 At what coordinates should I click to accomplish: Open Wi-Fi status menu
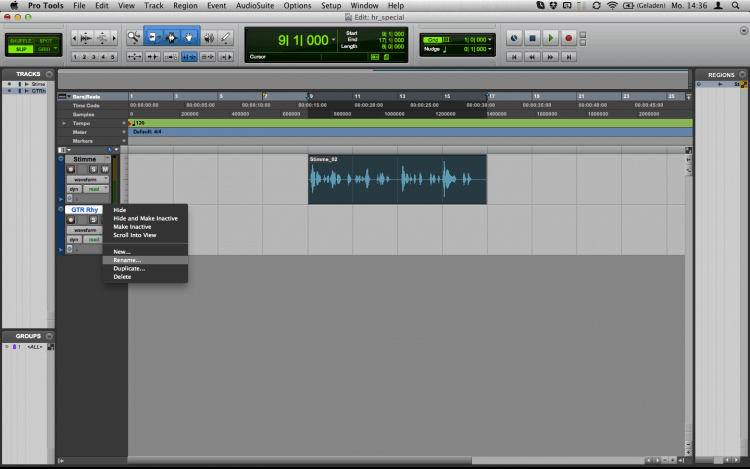(612, 6)
